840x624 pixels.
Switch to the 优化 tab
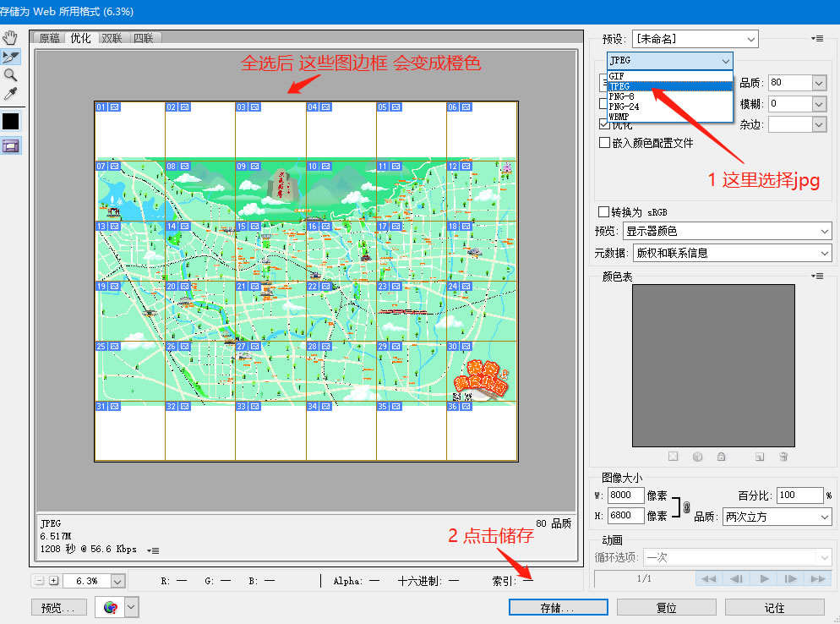81,38
